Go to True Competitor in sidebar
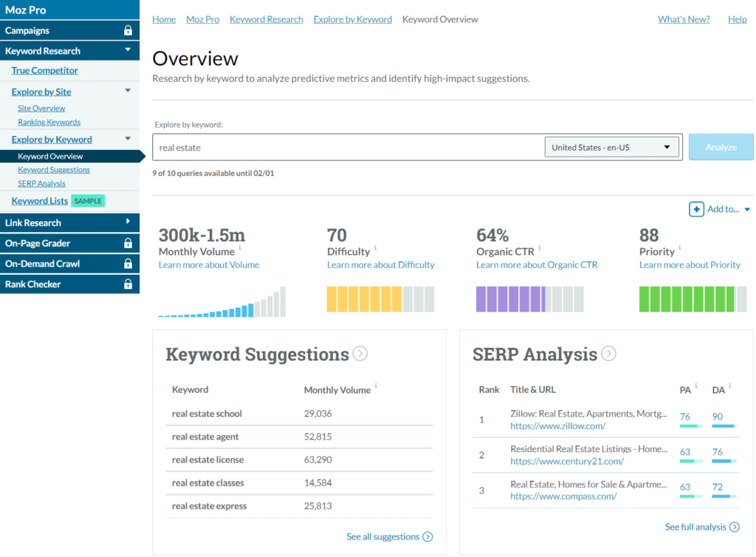The image size is (756, 557). (x=44, y=71)
